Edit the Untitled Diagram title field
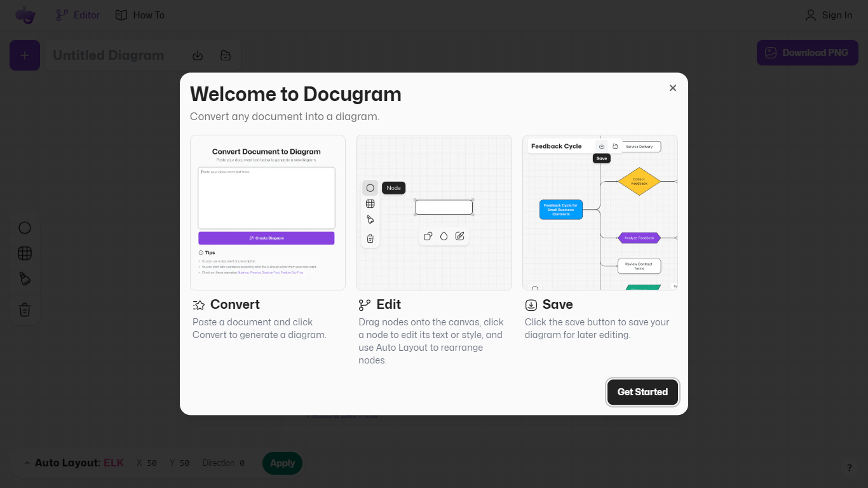 [x=116, y=55]
